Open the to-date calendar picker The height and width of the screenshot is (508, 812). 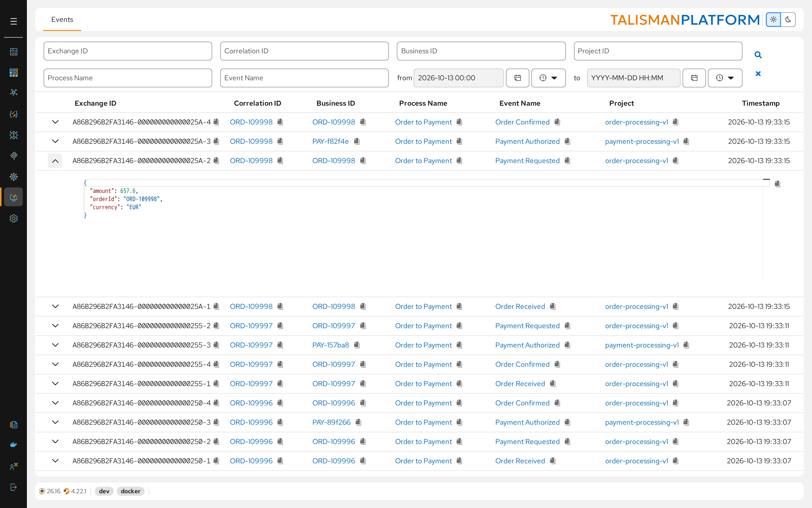(694, 78)
